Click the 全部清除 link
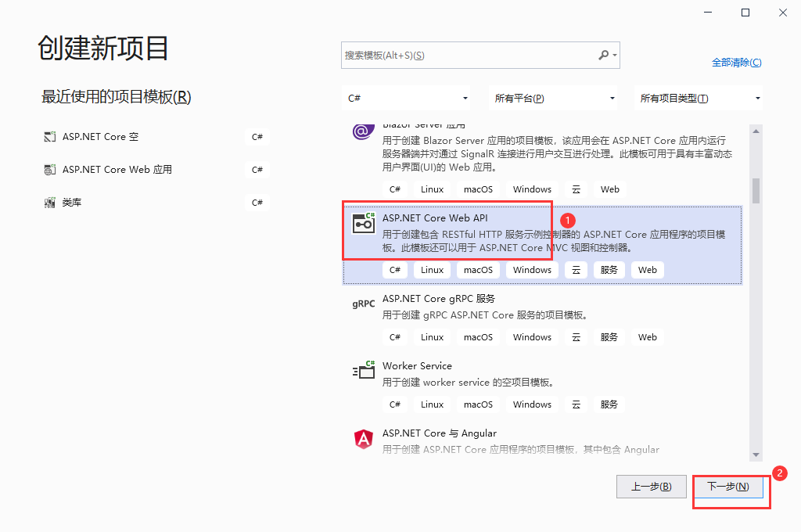Viewport: 801px width, 532px height. point(737,62)
